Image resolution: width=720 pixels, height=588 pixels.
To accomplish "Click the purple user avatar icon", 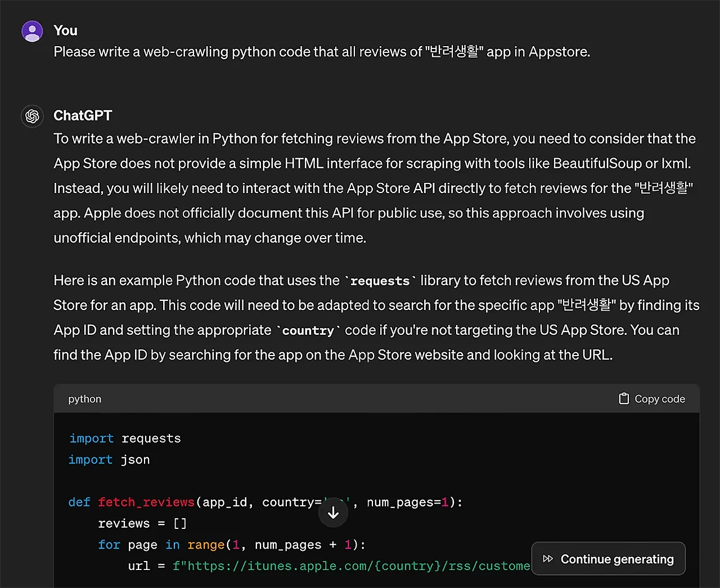I will [32, 31].
